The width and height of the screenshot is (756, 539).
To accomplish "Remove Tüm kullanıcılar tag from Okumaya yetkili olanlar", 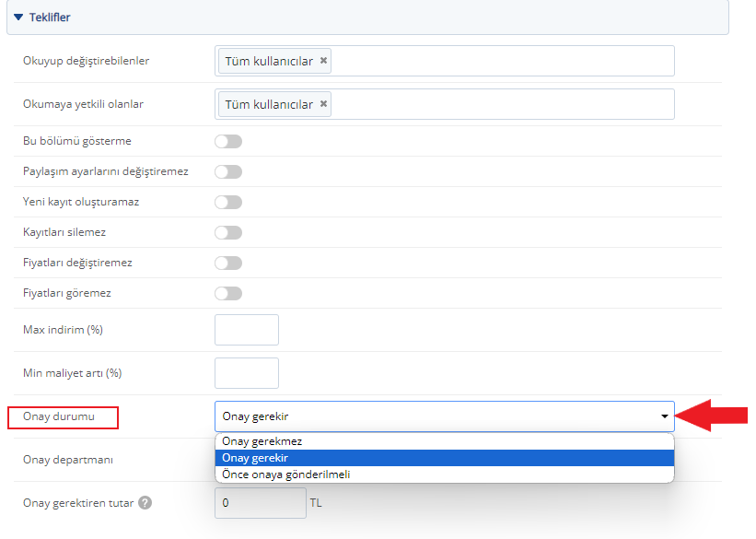I will coord(323,104).
